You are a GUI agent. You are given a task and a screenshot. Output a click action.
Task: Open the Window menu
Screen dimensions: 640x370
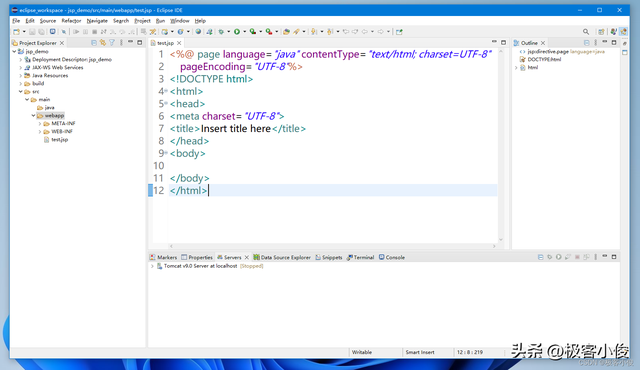180,21
